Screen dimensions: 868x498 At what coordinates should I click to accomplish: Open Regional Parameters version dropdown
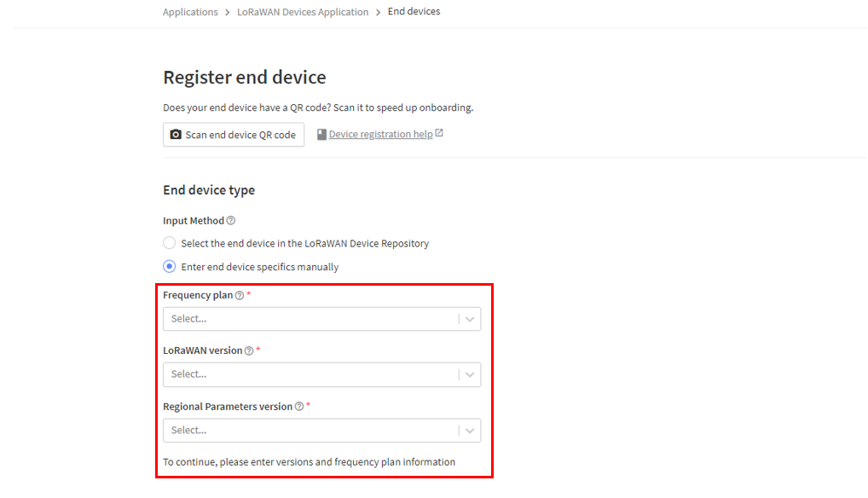point(321,431)
